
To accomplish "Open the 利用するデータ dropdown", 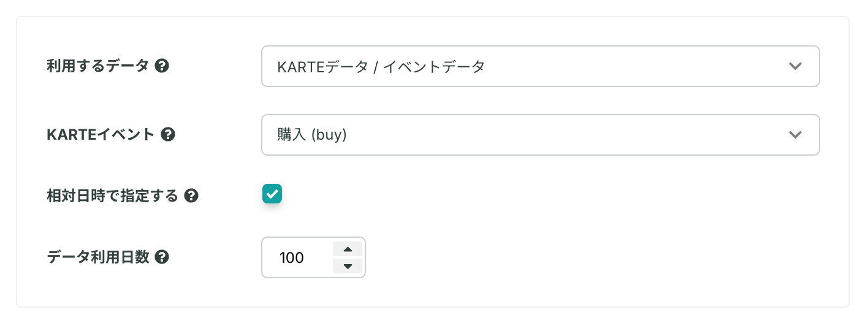I will pyautogui.click(x=540, y=66).
